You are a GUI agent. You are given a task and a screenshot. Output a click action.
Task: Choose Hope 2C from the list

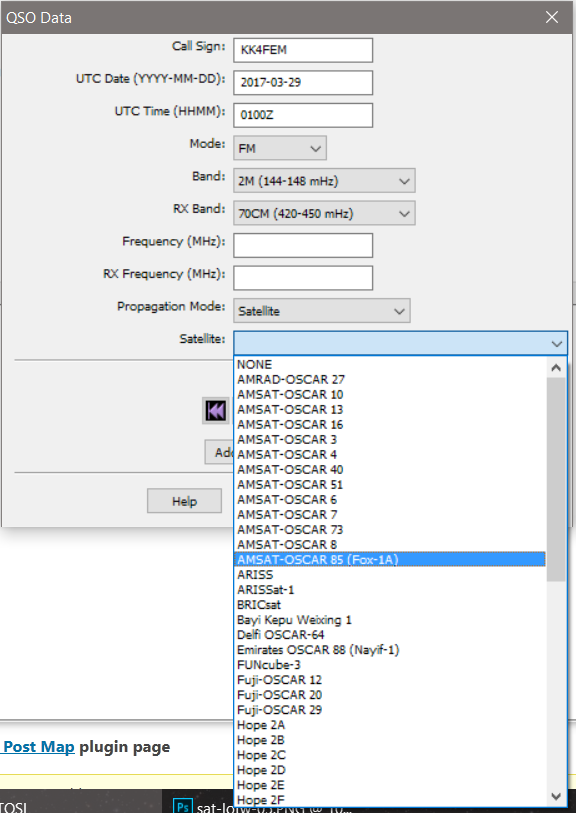[x=390, y=755]
